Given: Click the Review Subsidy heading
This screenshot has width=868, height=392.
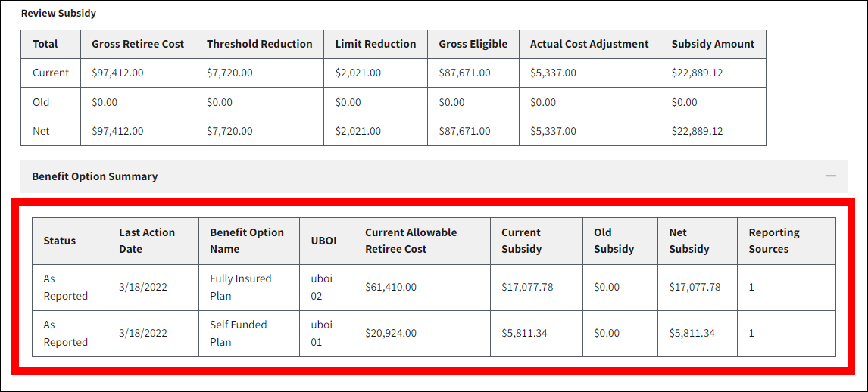Looking at the screenshot, I should [x=58, y=13].
